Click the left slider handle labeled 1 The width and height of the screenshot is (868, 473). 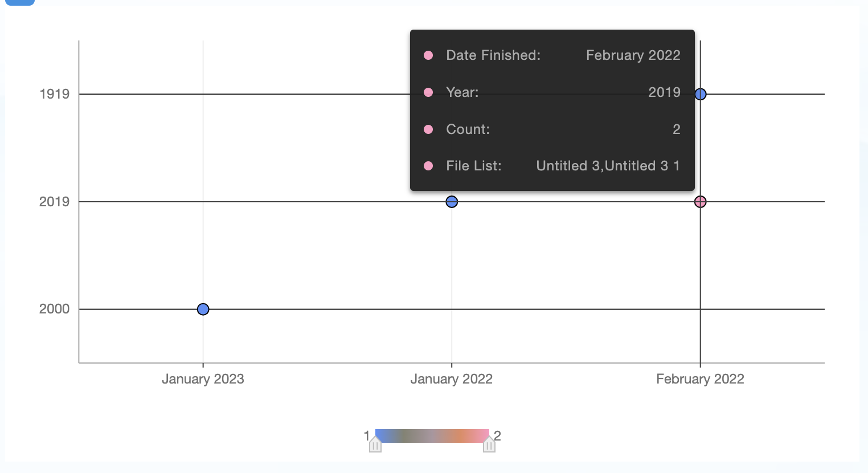pos(375,443)
